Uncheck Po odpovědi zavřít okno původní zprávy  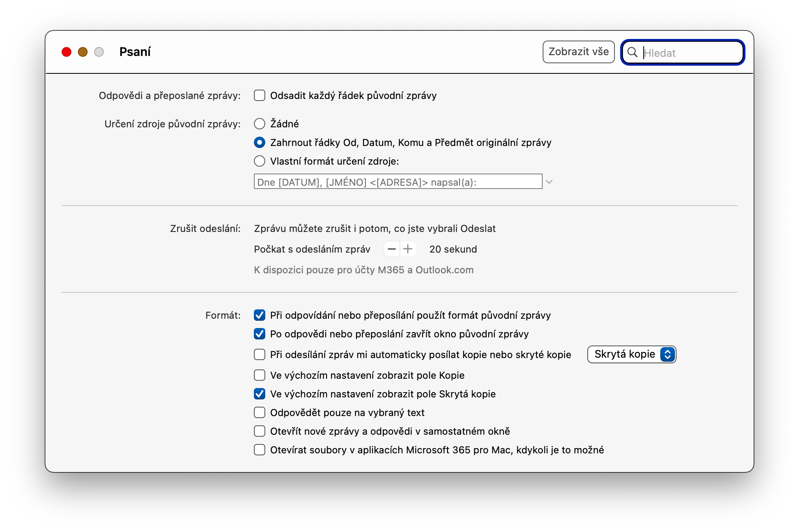tap(260, 334)
